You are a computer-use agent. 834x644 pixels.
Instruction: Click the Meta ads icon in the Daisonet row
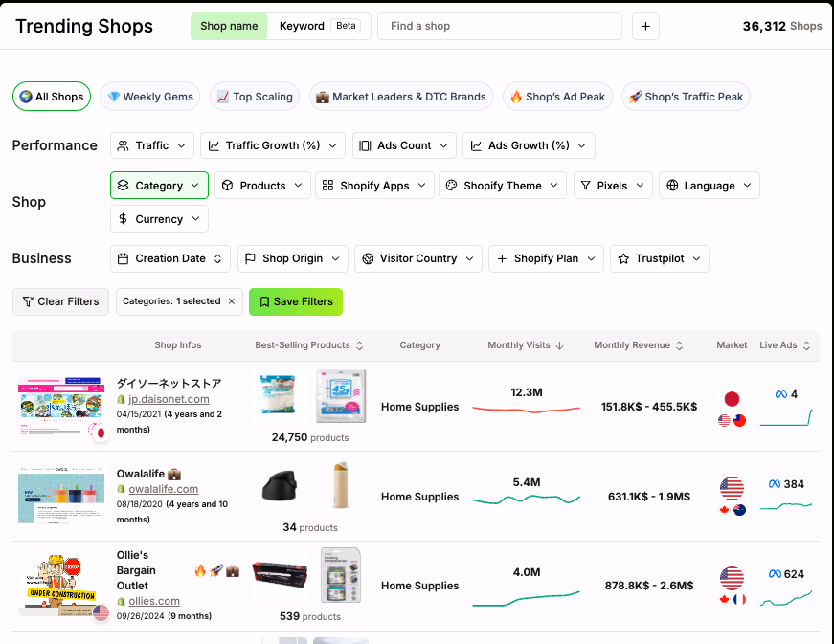pyautogui.click(x=780, y=394)
